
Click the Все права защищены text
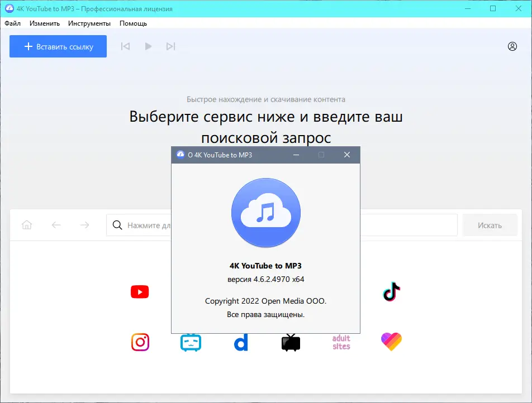265,315
